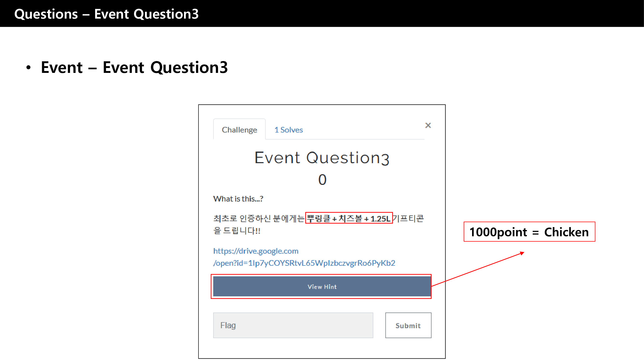This screenshot has height=362, width=644.
Task: Click the 기프티콘 word in the description
Action: tap(408, 218)
